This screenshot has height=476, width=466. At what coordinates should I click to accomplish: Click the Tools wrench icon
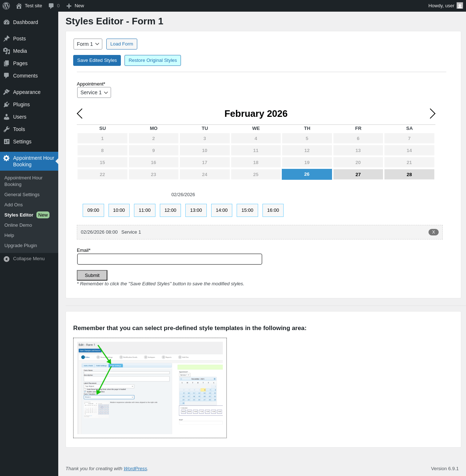(7, 129)
